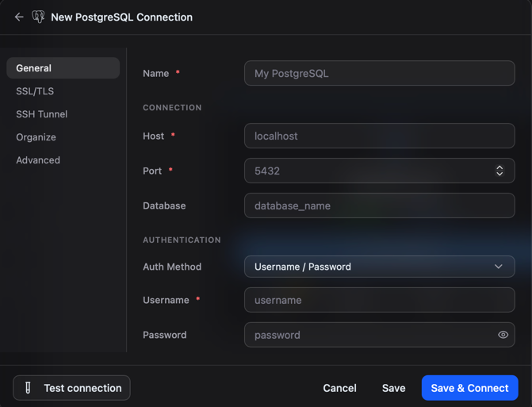Click the New PostgreSQL Connection title
Screen dimensions: 532x407
121,17
